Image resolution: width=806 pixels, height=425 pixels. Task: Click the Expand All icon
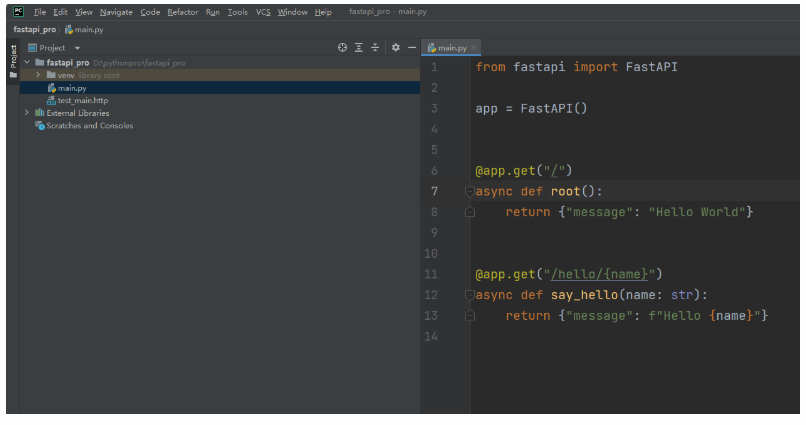tap(359, 47)
